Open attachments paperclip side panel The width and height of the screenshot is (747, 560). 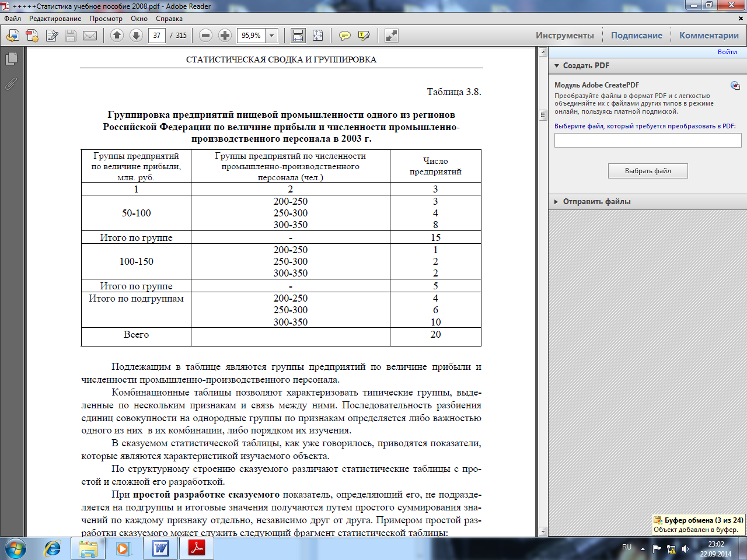(11, 84)
